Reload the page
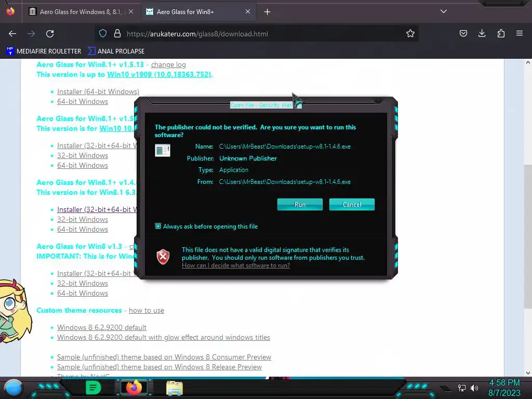The image size is (532, 399). pyautogui.click(x=50, y=34)
